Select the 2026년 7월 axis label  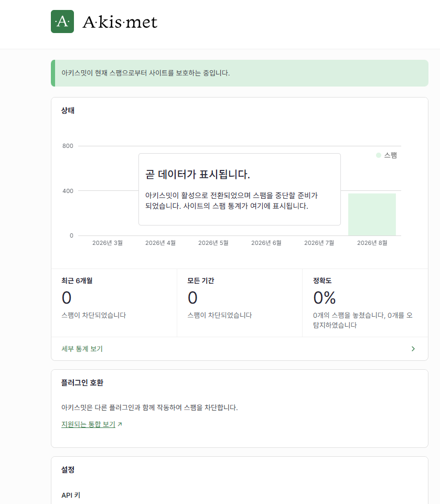(319, 243)
